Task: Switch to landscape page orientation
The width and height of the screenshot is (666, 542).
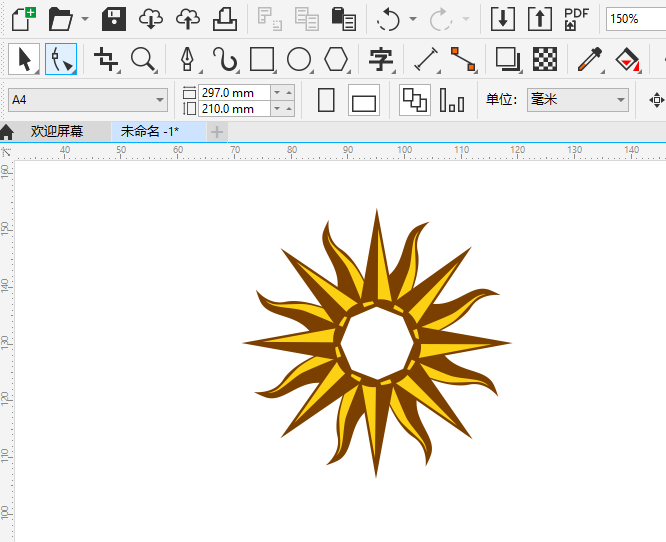Action: (x=364, y=100)
